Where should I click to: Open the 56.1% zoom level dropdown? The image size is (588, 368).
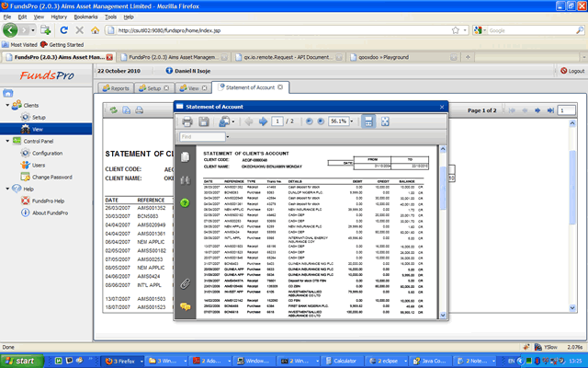coord(354,121)
